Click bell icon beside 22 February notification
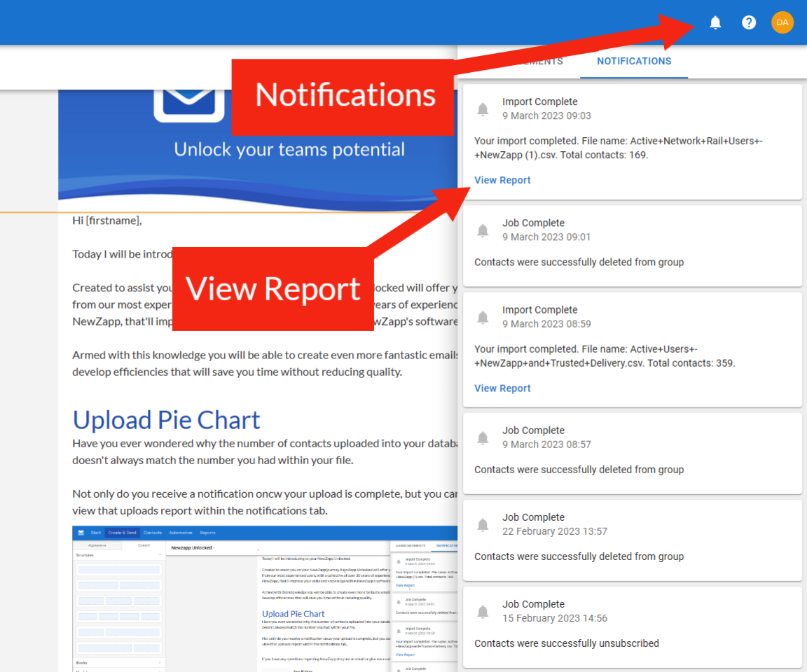 coord(483,524)
